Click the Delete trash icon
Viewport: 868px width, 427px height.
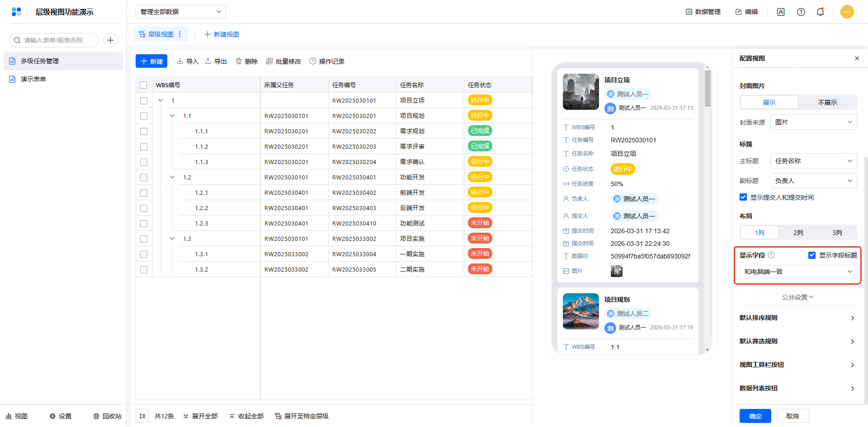239,61
